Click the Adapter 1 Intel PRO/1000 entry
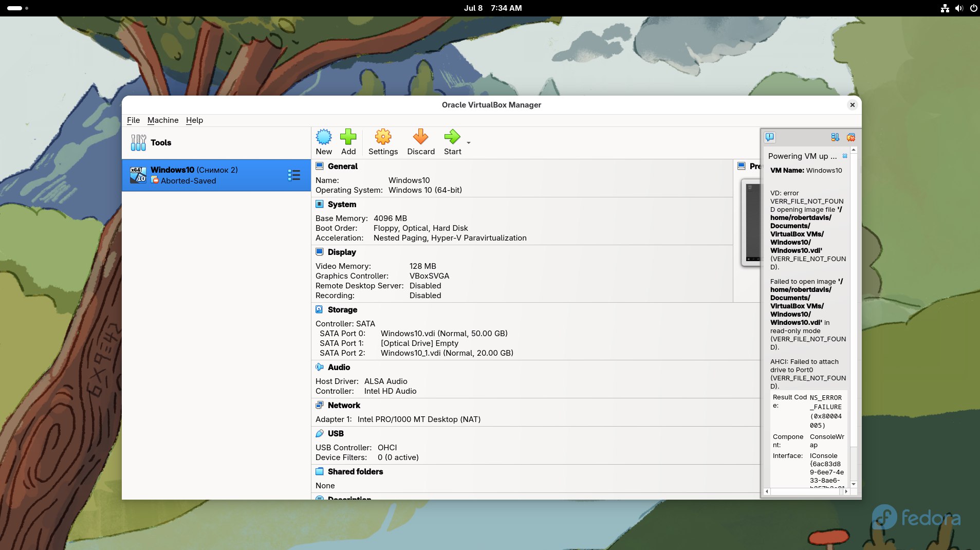 (x=419, y=419)
